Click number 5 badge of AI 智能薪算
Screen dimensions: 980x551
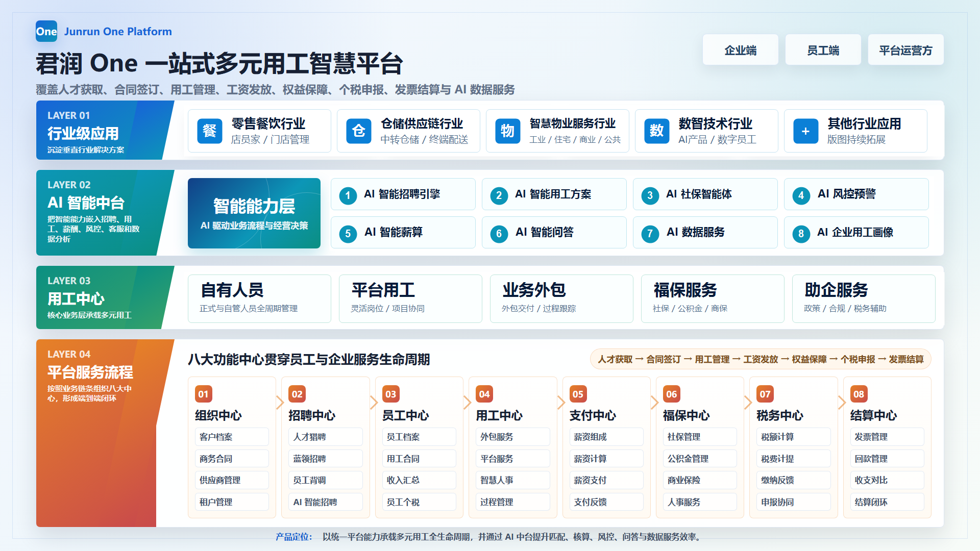pyautogui.click(x=348, y=234)
